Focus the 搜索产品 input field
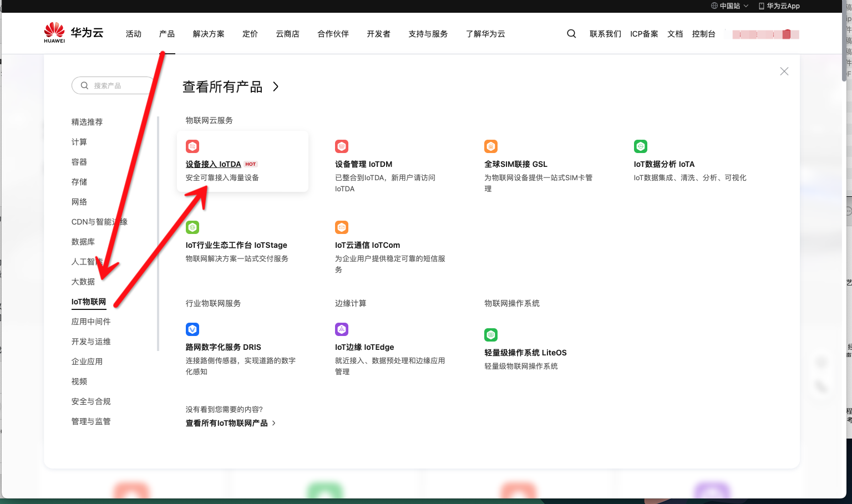This screenshot has height=504, width=852. tap(113, 85)
